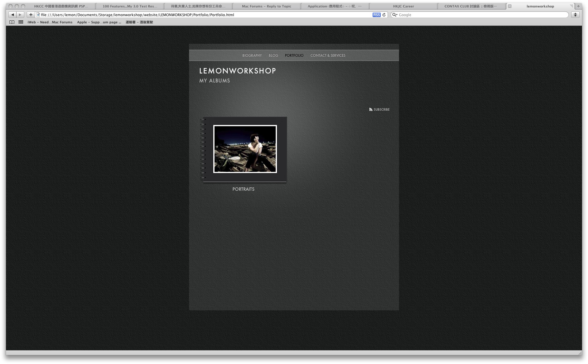The width and height of the screenshot is (588, 364).
Task: Open the Portraits album thumbnail
Action: coord(245,149)
